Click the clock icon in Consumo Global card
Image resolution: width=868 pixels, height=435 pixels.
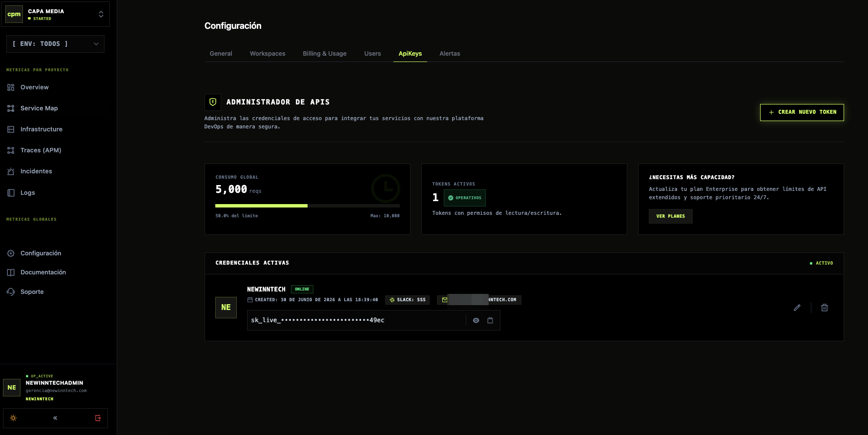[x=386, y=188]
